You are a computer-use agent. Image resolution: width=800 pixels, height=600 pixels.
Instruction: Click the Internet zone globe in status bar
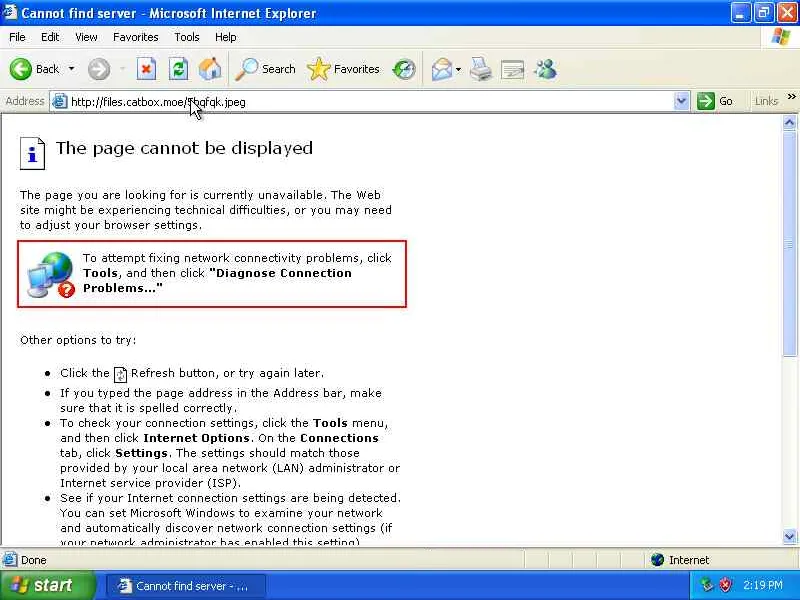pyautogui.click(x=657, y=560)
